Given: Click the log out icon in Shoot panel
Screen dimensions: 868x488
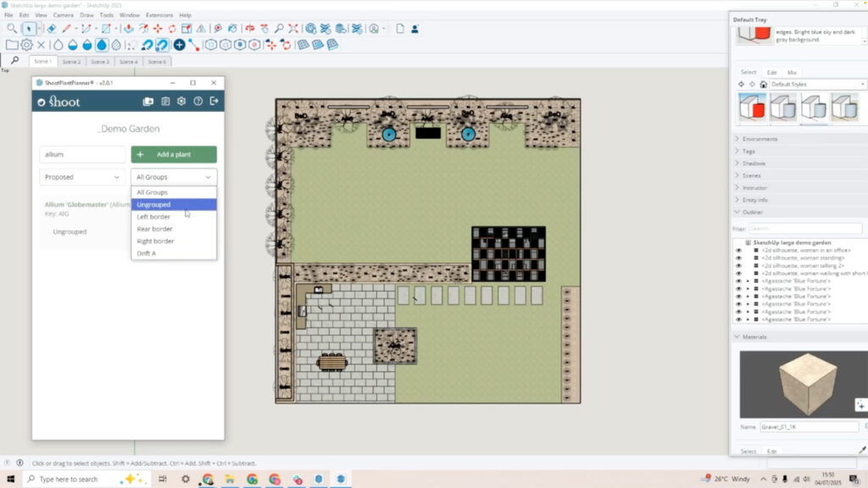Looking at the screenshot, I should pyautogui.click(x=215, y=101).
